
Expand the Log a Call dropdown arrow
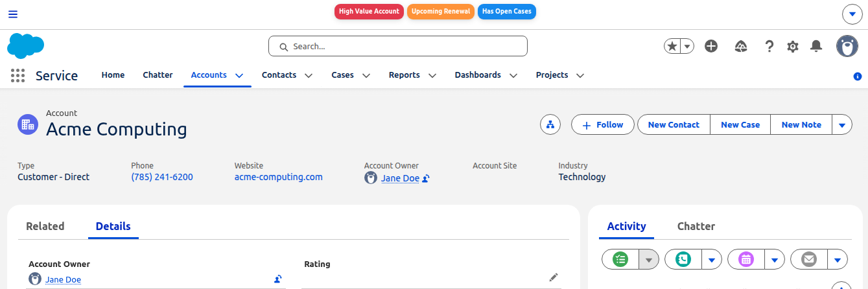[x=712, y=259]
